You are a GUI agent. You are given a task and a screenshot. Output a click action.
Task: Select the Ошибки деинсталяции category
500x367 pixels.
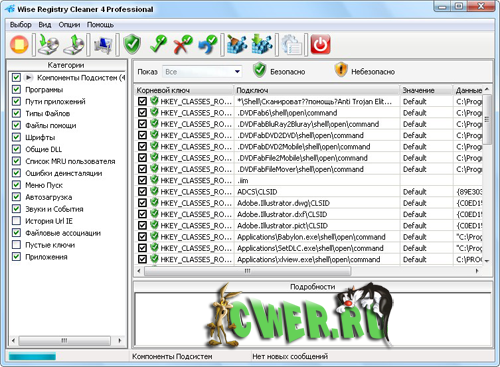(x=64, y=173)
